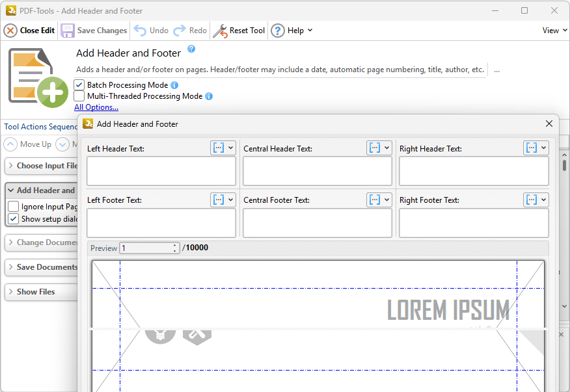This screenshot has height=392, width=570.
Task: Disable Batch Processing Mode checkbox
Action: [79, 85]
